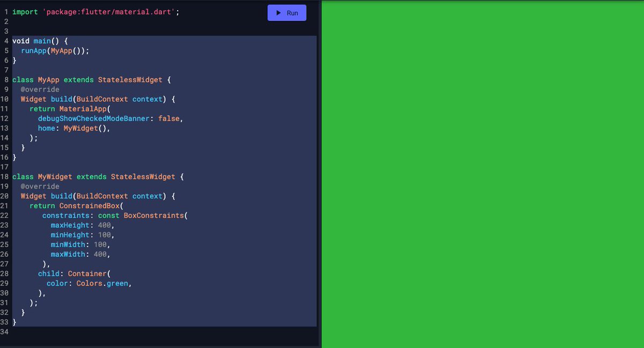644x348 pixels.
Task: Click the minHeight property on line 24
Action: [x=70, y=234]
